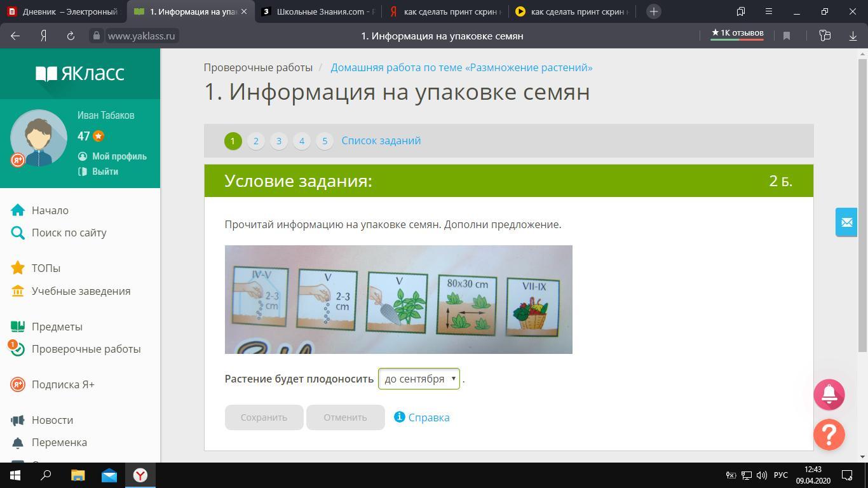Click the address bar lock icon
The image size is (868, 488).
97,36
